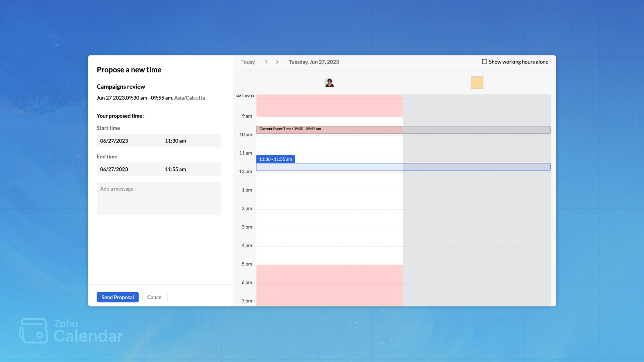Screen dimensions: 644x362
Task: Jump to Today in the calendar
Action: (x=248, y=62)
